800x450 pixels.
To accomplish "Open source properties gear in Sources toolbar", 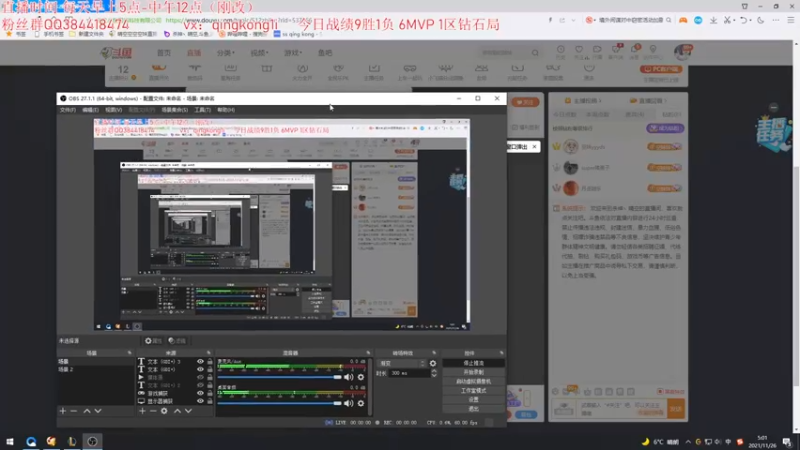I will (x=164, y=411).
